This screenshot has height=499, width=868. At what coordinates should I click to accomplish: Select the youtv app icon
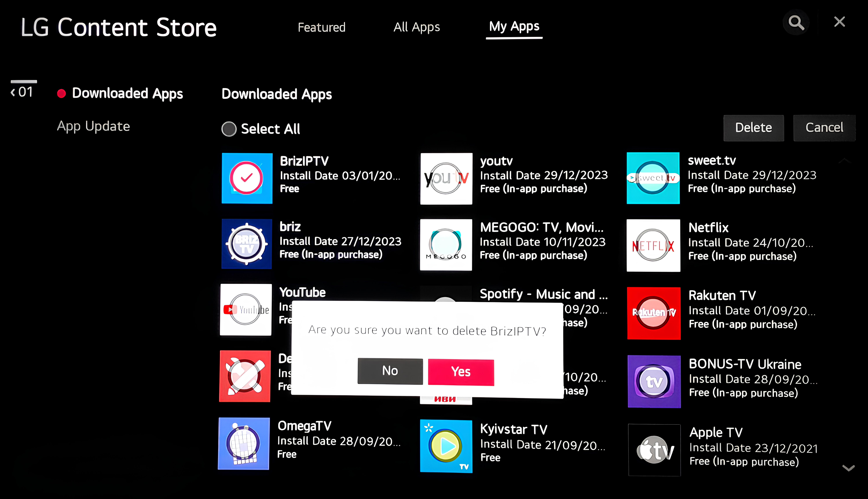pos(446,179)
